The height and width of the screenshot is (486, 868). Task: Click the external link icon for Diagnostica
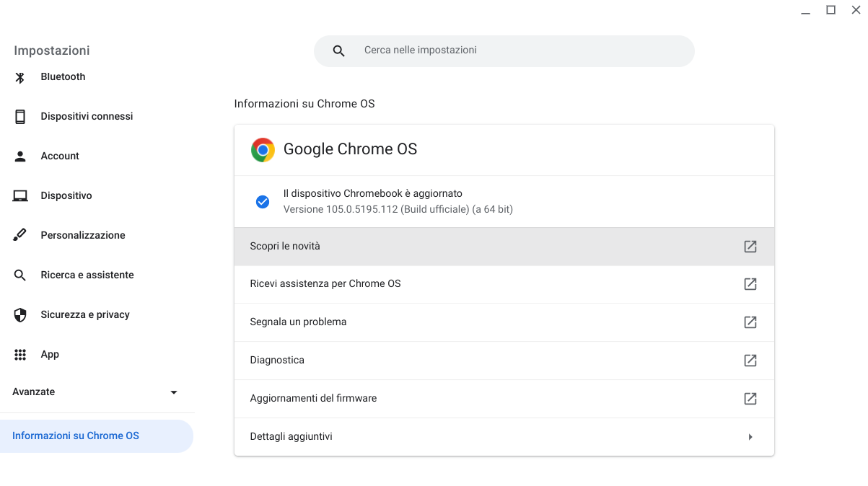750,361
